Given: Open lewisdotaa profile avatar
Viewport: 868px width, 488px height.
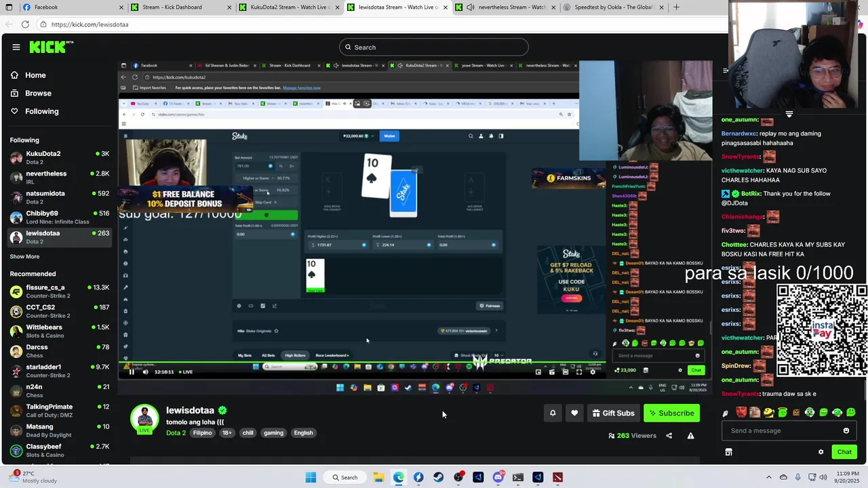Looking at the screenshot, I should (144, 419).
